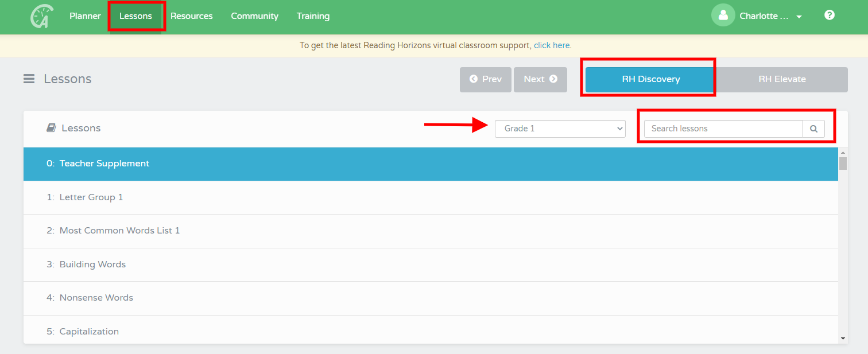Screen dimensions: 868x354
Task: Click the lessons list scrollbar thumb
Action: pyautogui.click(x=843, y=164)
